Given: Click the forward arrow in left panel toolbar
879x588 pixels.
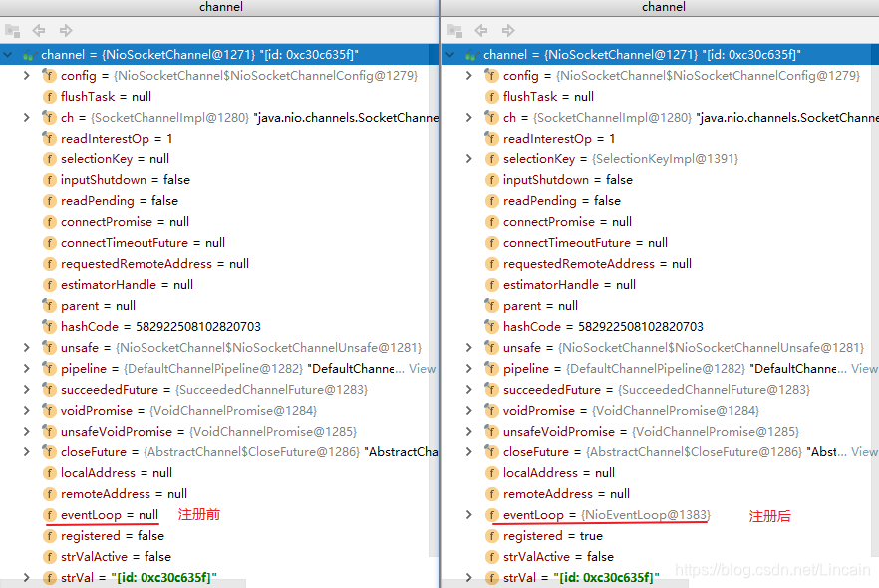Looking at the screenshot, I should (x=66, y=30).
